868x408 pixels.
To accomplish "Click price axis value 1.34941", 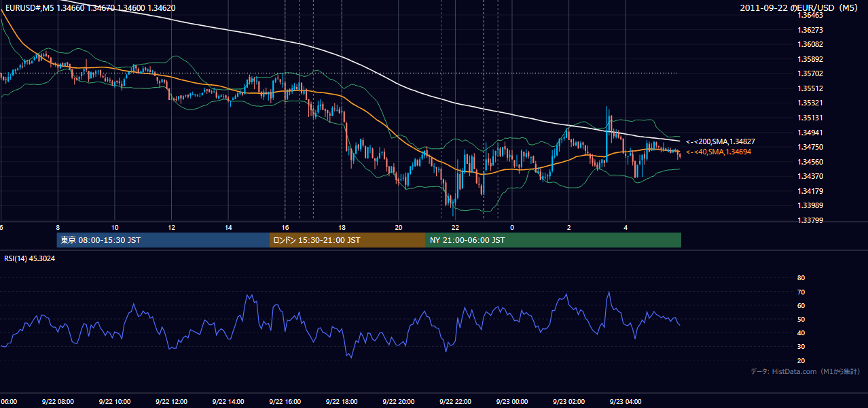I will tap(810, 133).
